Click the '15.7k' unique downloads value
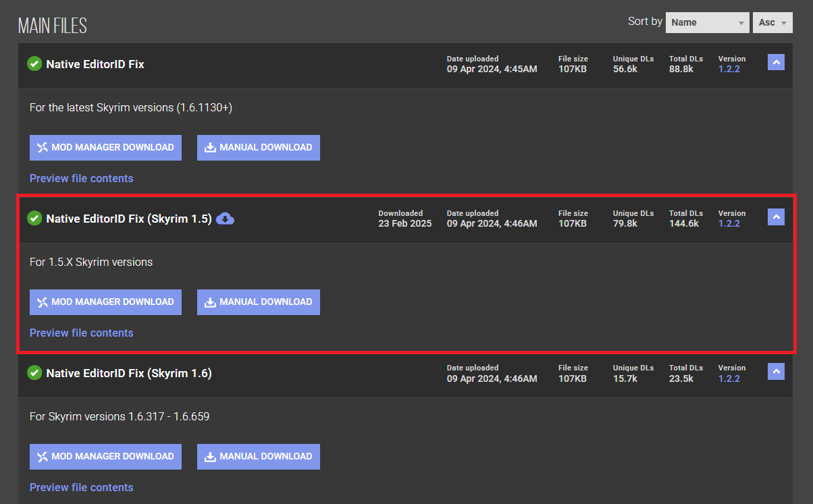 625,379
